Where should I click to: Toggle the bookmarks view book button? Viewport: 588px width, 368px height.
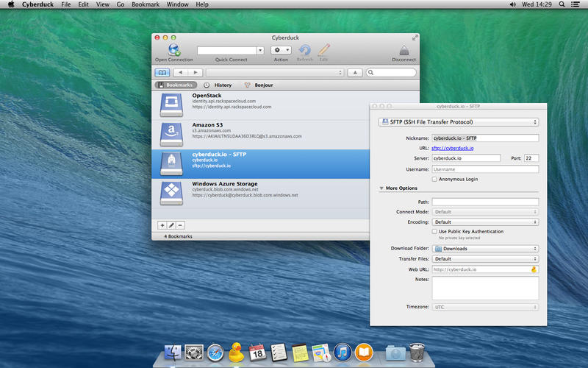[162, 72]
